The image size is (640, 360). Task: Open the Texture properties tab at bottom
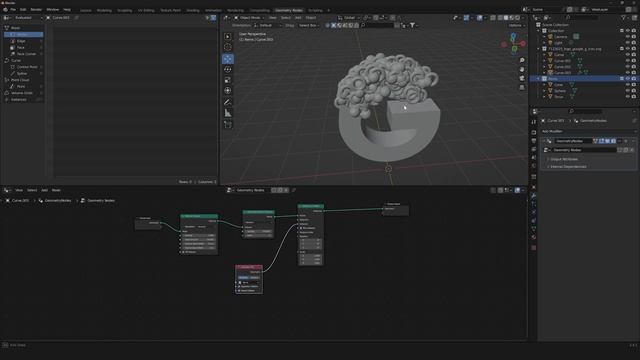pyautogui.click(x=534, y=248)
